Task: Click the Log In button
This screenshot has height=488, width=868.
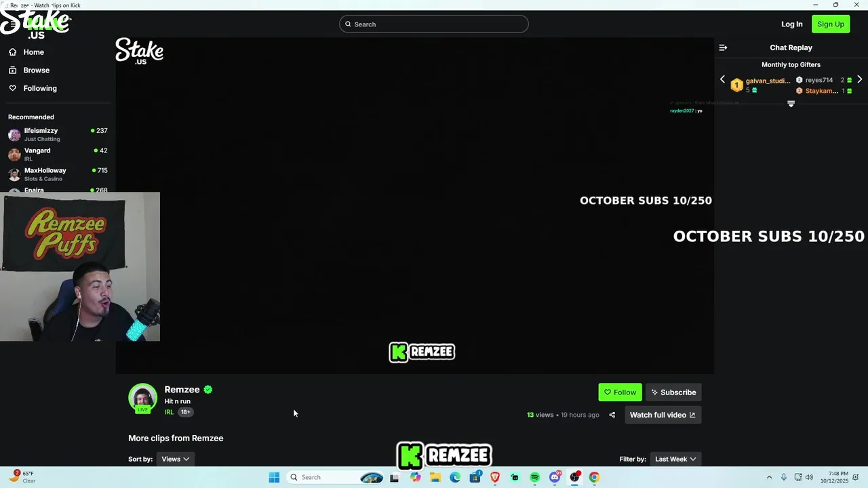Action: (x=791, y=24)
